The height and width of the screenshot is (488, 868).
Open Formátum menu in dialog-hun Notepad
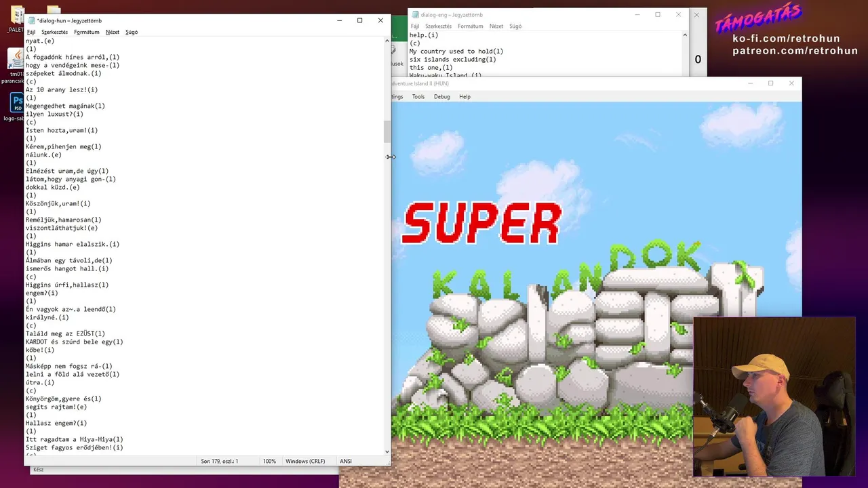[x=87, y=32]
